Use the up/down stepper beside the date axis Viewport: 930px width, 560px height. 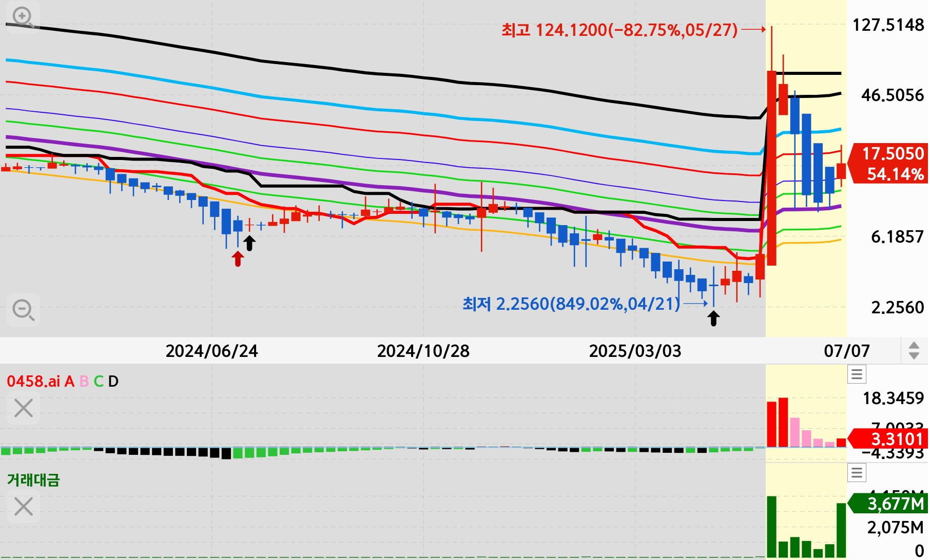pos(914,351)
